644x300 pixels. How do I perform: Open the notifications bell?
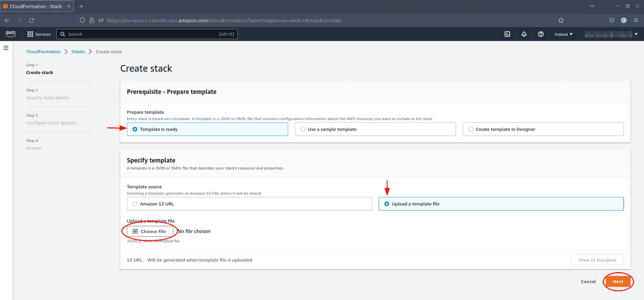tap(524, 34)
